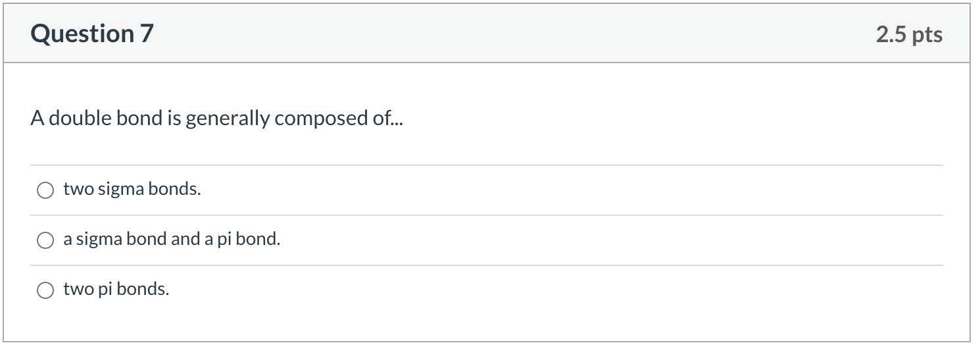The height and width of the screenshot is (345, 980).
Task: Click the "Question 7" heading
Action: pyautogui.click(x=92, y=34)
